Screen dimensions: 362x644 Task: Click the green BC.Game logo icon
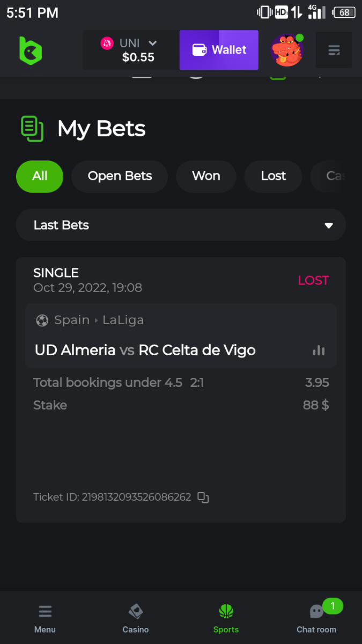(31, 50)
